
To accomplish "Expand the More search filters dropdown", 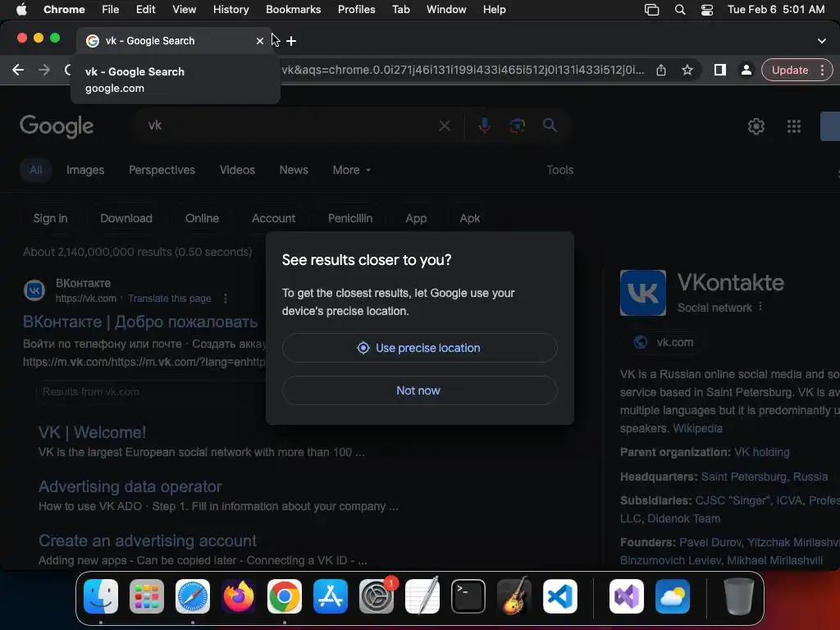I will (x=351, y=170).
